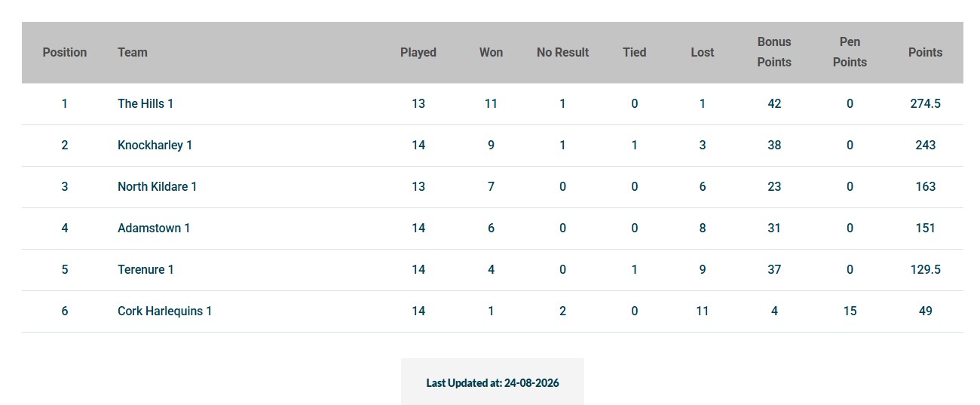
Task: Click Knockharley total points value 243
Action: tap(926, 146)
